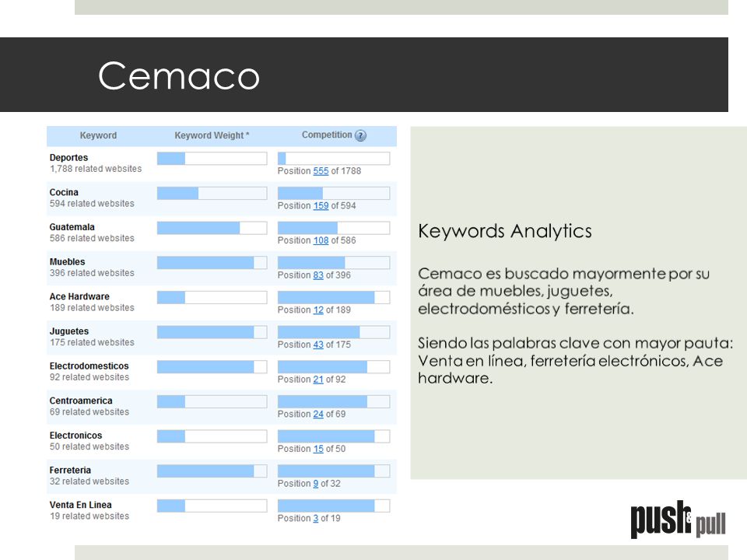Viewport: 747px width, 560px height.
Task: Click '50 related websites' text
Action: coord(89,447)
